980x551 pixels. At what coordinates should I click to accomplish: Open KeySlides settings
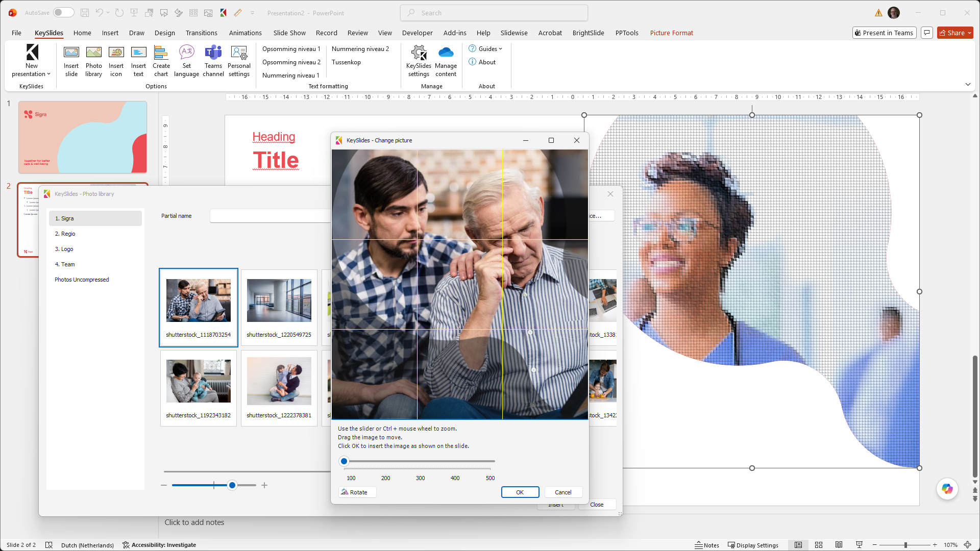(419, 61)
